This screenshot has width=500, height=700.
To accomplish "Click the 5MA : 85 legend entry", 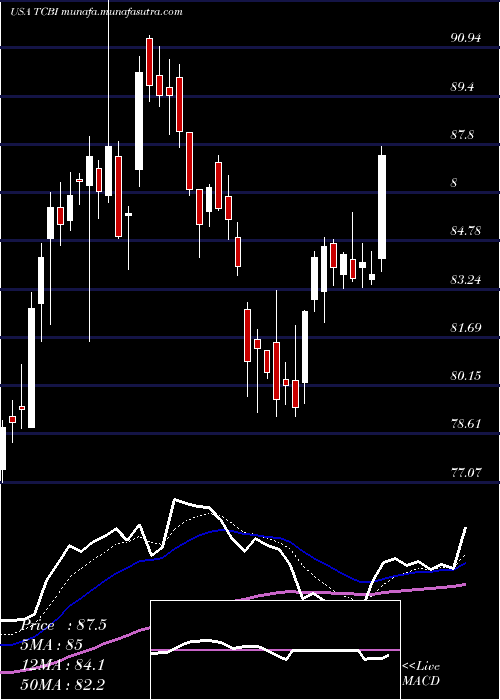I will coord(52,645).
